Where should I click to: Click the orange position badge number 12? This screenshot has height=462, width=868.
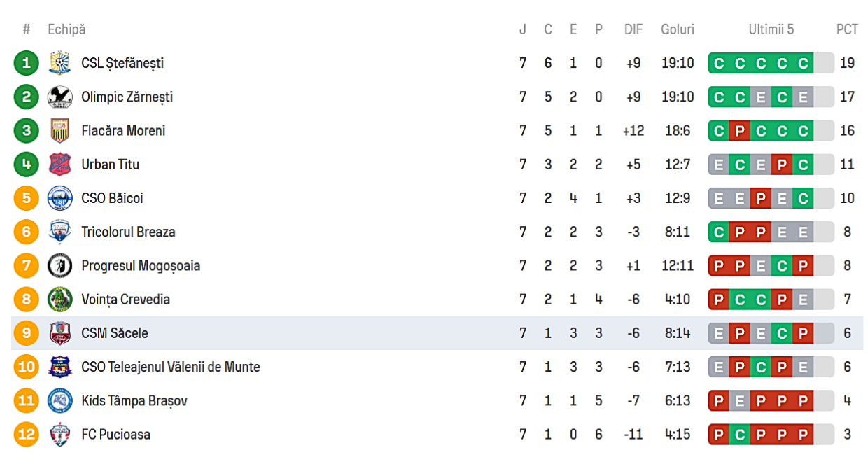tap(27, 435)
